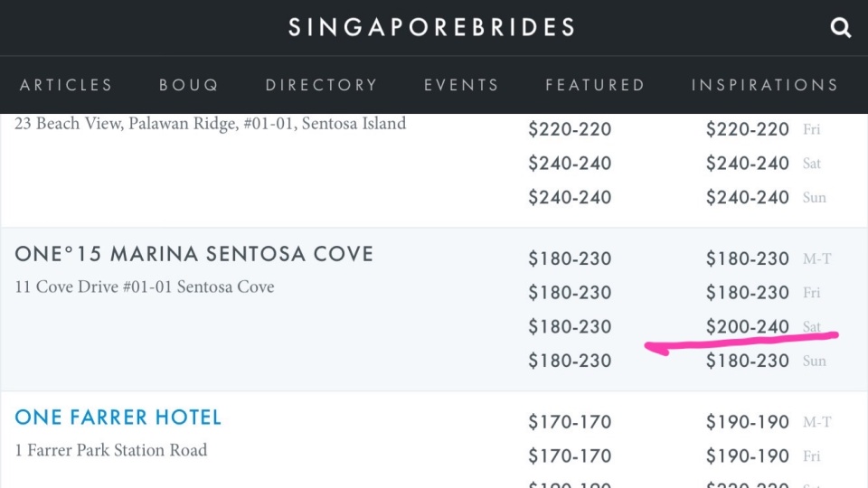
Task: Select ONE°15 Marina Sentosa Cove heading
Action: [x=193, y=254]
